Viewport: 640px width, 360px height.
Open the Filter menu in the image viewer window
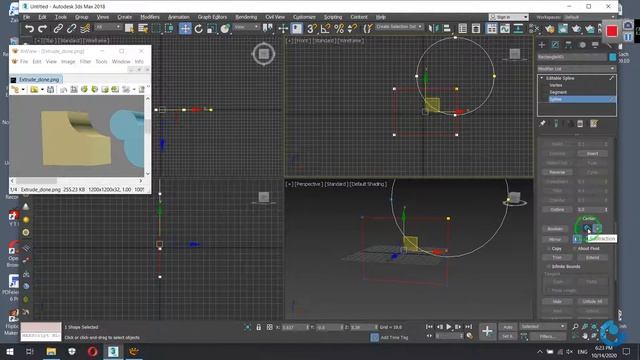(85, 62)
